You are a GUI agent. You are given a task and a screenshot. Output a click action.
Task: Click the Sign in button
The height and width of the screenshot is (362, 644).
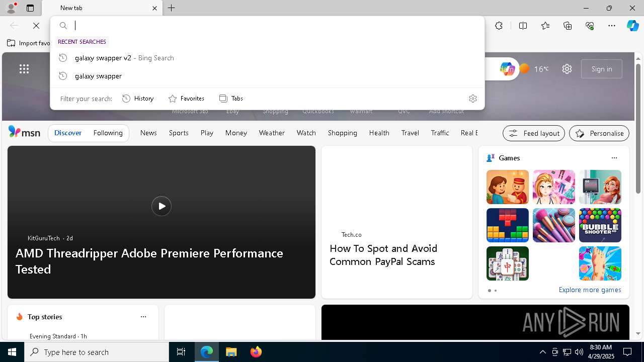(602, 69)
